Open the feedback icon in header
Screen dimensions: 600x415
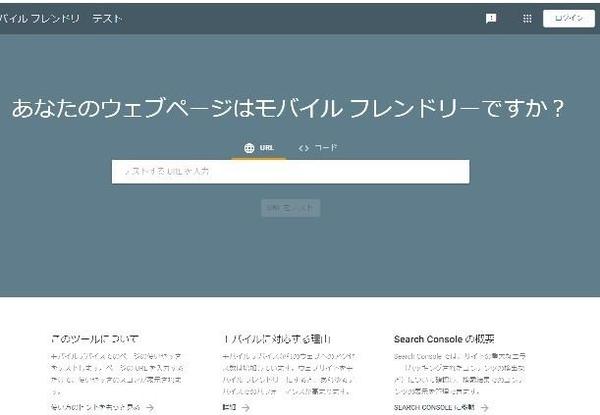(x=491, y=18)
